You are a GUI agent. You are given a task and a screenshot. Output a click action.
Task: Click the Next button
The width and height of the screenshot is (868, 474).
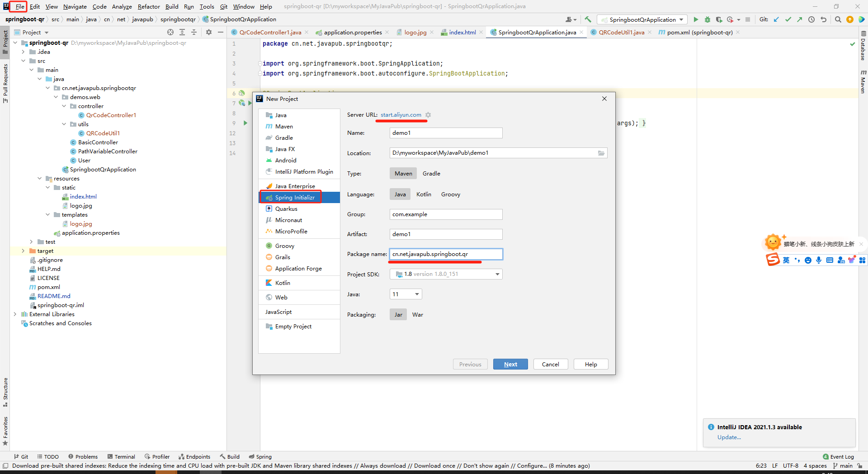pos(510,365)
